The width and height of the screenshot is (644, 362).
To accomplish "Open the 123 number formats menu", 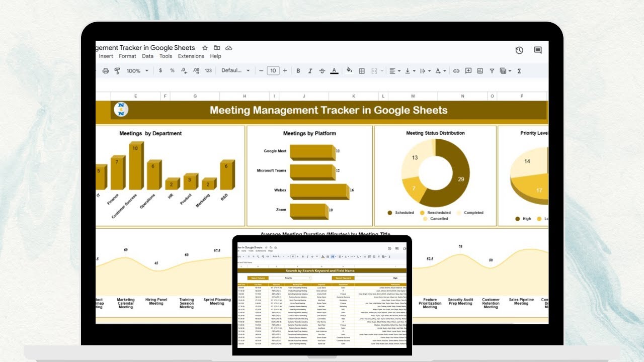I will (208, 71).
